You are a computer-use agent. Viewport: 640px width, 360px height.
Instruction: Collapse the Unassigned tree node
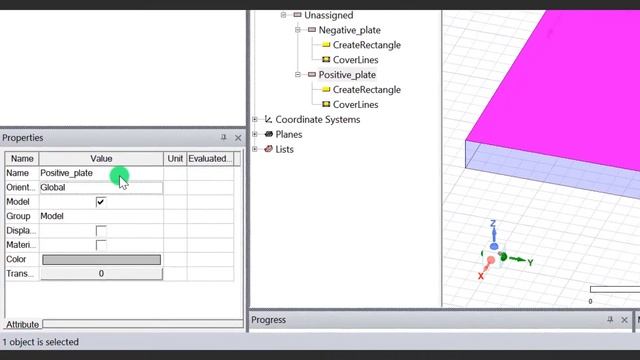(283, 15)
